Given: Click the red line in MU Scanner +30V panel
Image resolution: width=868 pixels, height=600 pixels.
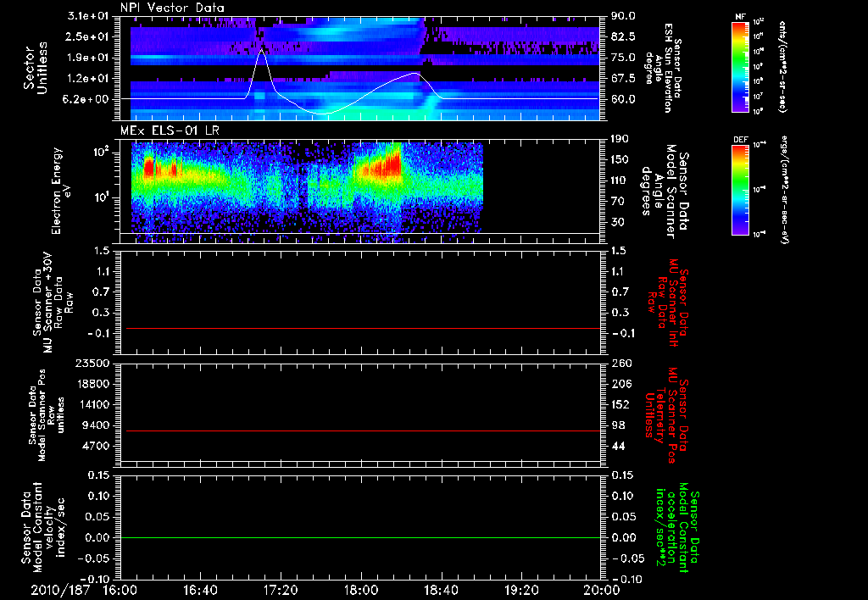Looking at the screenshot, I should coord(363,328).
